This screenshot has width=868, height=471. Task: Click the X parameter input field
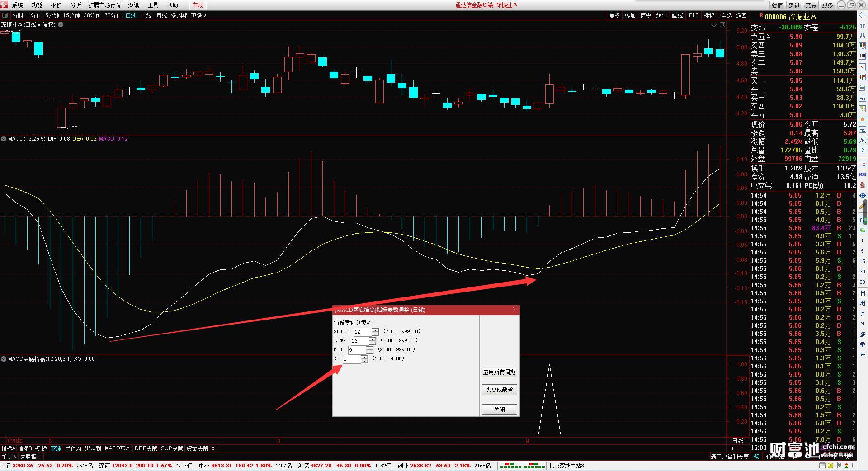coord(352,359)
